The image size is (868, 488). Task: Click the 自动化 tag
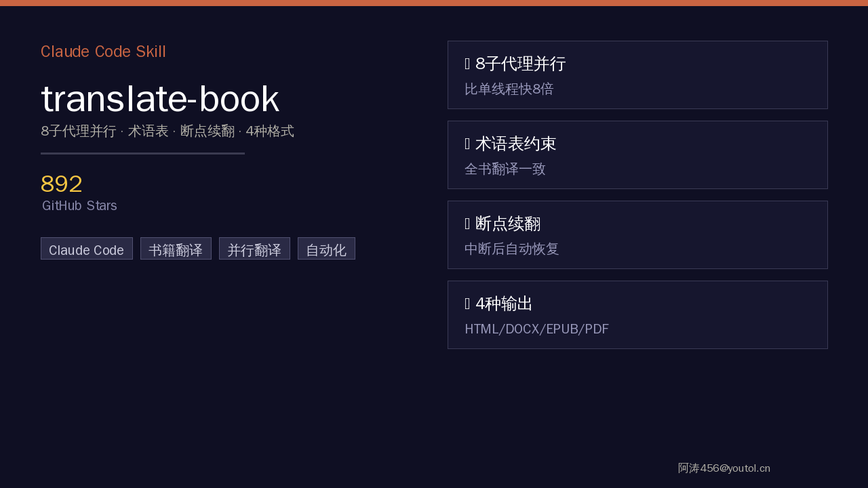point(326,249)
